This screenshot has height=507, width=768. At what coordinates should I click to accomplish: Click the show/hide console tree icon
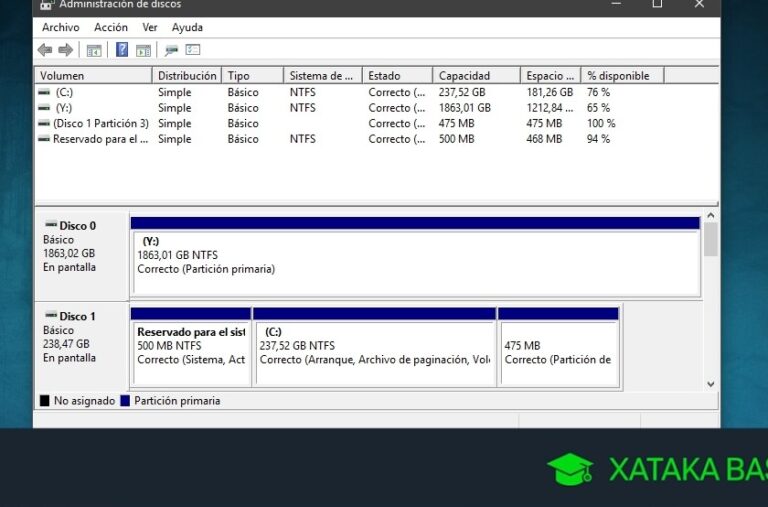tap(94, 50)
